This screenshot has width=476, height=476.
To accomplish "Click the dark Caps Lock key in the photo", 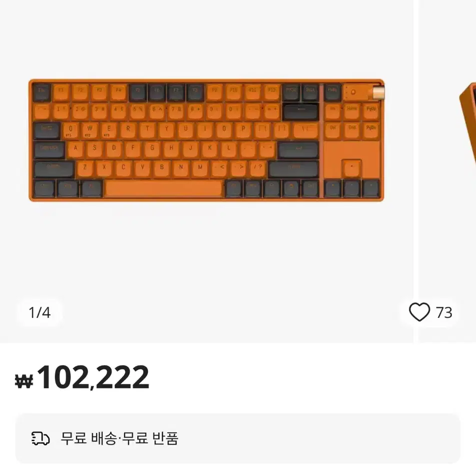I will (x=49, y=150).
